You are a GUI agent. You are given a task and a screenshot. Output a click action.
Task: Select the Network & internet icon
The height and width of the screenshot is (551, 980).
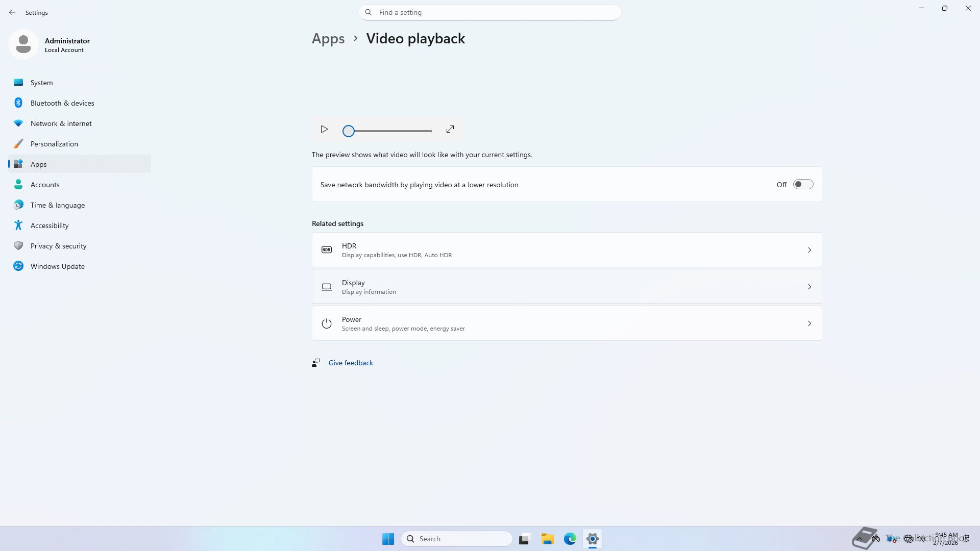[x=18, y=123]
